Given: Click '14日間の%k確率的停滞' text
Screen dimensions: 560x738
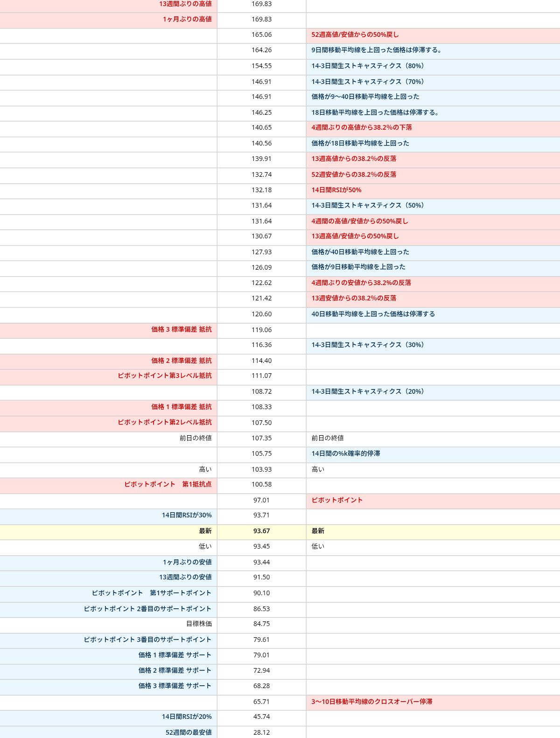Looking at the screenshot, I should point(346,453).
